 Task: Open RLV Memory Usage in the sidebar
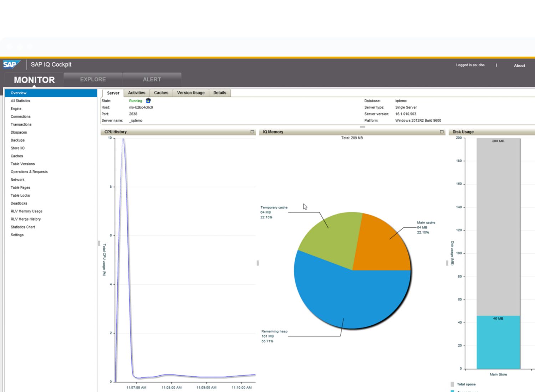[x=26, y=211]
